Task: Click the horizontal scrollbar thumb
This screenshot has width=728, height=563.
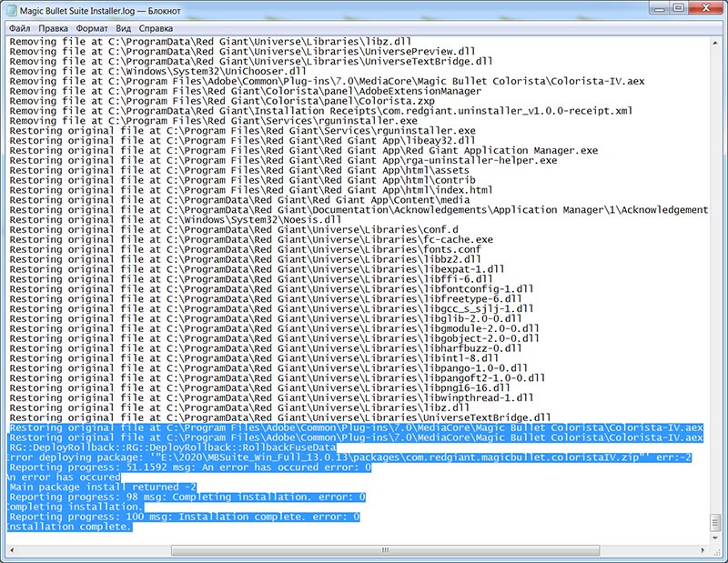Action: [385, 550]
